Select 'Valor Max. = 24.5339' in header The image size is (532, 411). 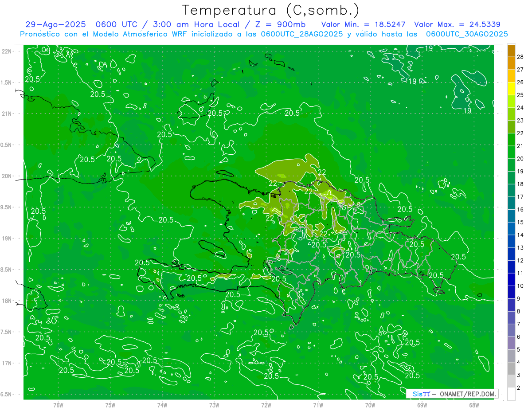457,25
